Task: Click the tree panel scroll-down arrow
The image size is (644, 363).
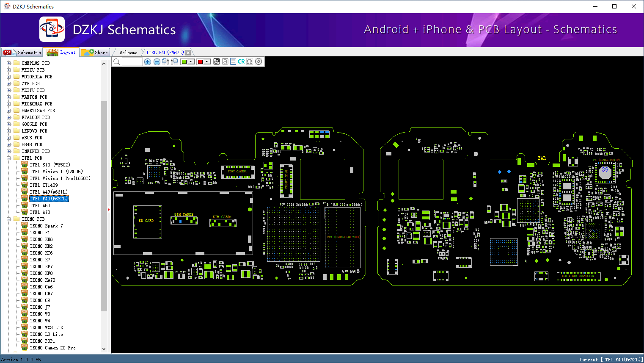Action: tap(104, 349)
